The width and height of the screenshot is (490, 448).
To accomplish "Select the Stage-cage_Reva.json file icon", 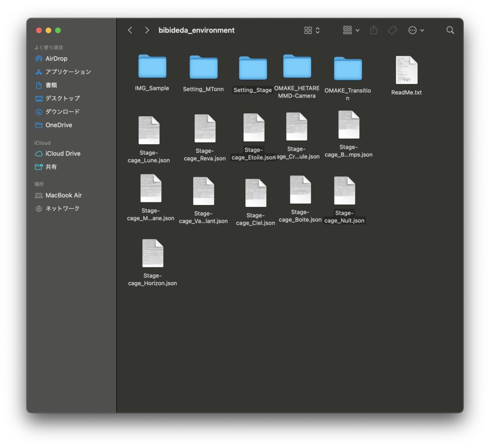I will [205, 128].
